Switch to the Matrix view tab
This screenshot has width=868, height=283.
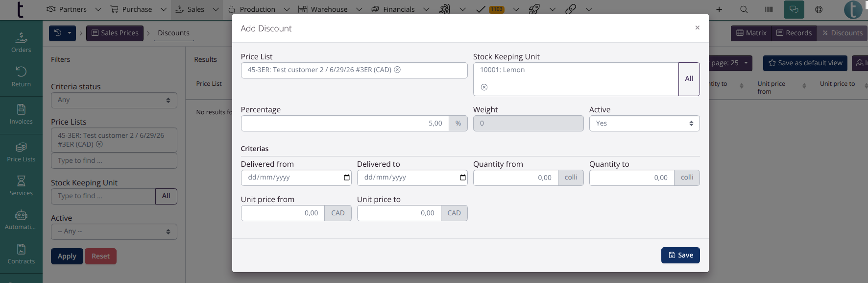pos(751,33)
